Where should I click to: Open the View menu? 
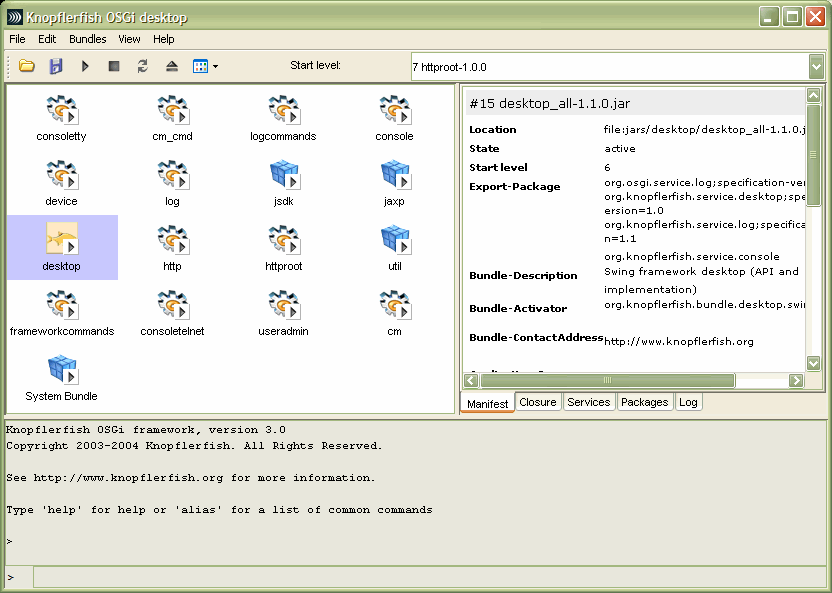tap(130, 39)
